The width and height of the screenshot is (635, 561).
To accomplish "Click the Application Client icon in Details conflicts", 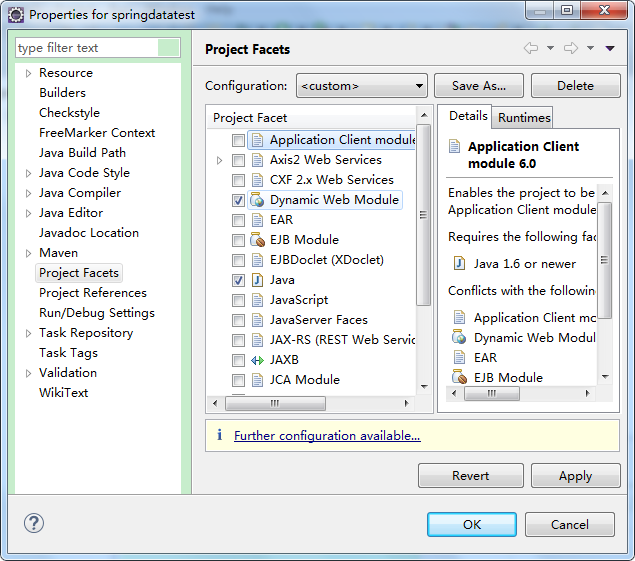I will pyautogui.click(x=459, y=317).
